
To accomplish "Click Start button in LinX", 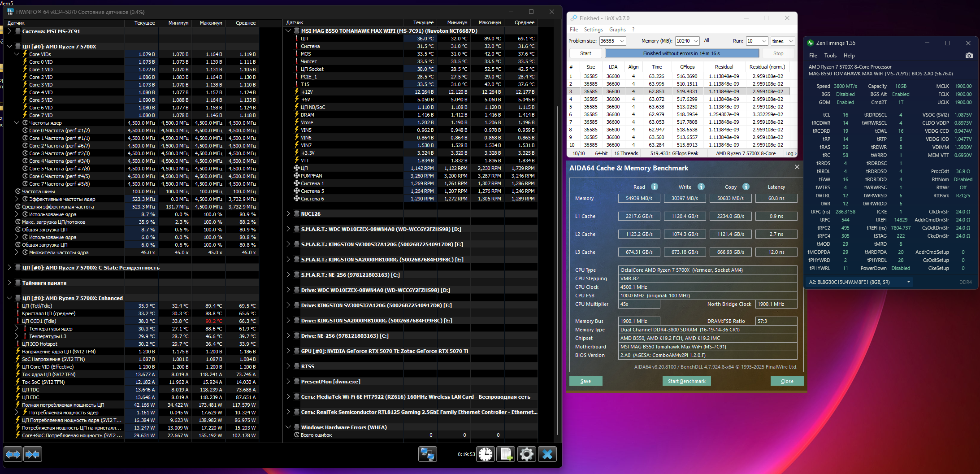I will point(585,53).
